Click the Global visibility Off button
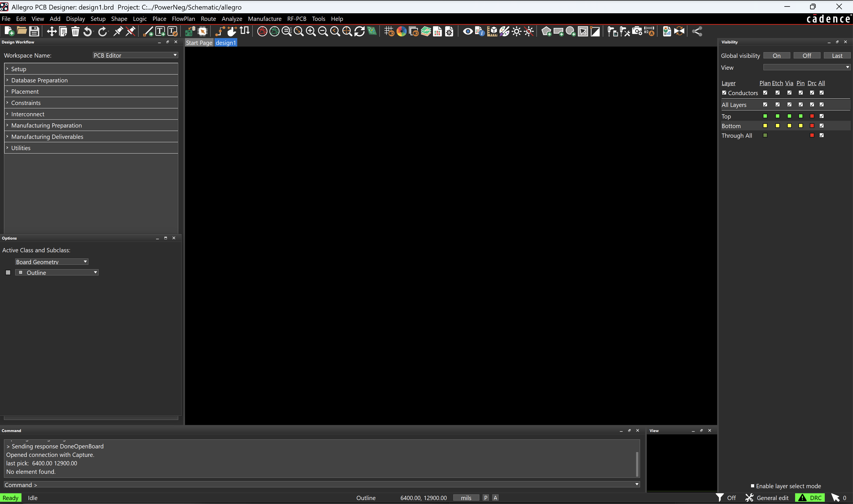 tap(806, 56)
